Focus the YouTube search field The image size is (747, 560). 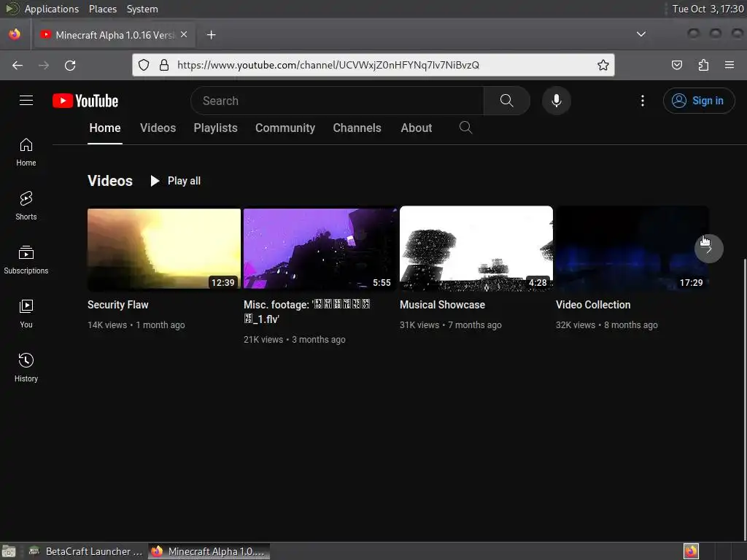337,101
